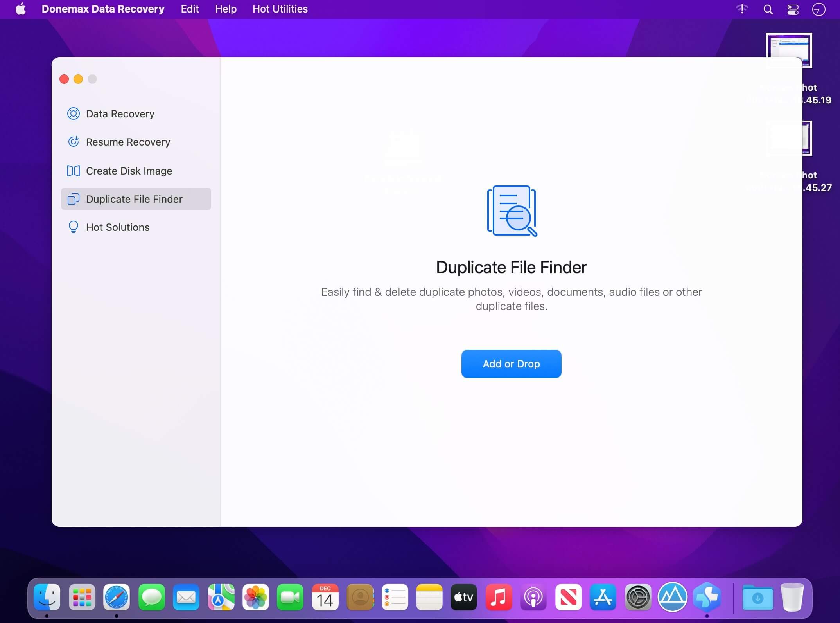The width and height of the screenshot is (840, 623).
Task: Open News from the Dock
Action: pyautogui.click(x=568, y=597)
